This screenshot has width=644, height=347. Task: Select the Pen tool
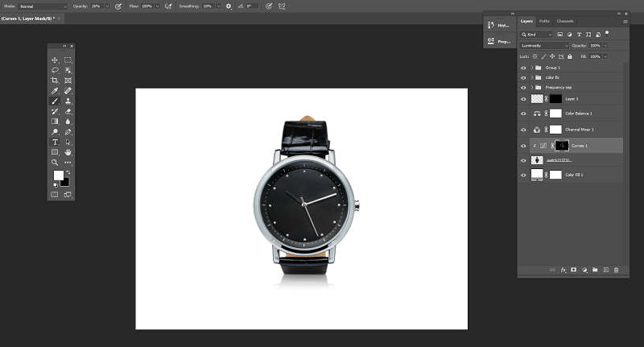pos(68,132)
